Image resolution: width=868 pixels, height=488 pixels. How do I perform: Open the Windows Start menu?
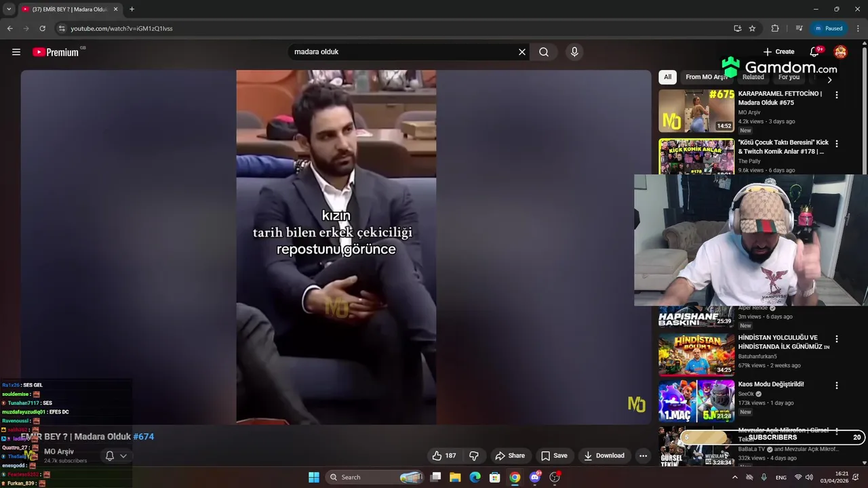[314, 477]
